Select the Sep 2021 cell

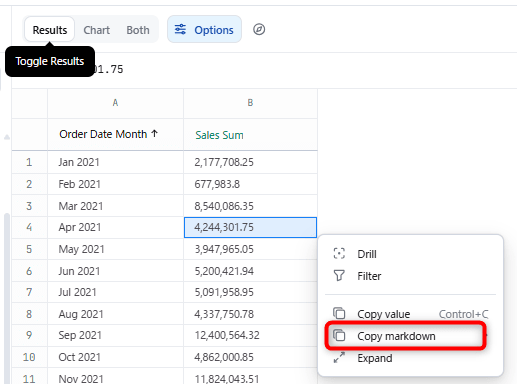(x=115, y=335)
